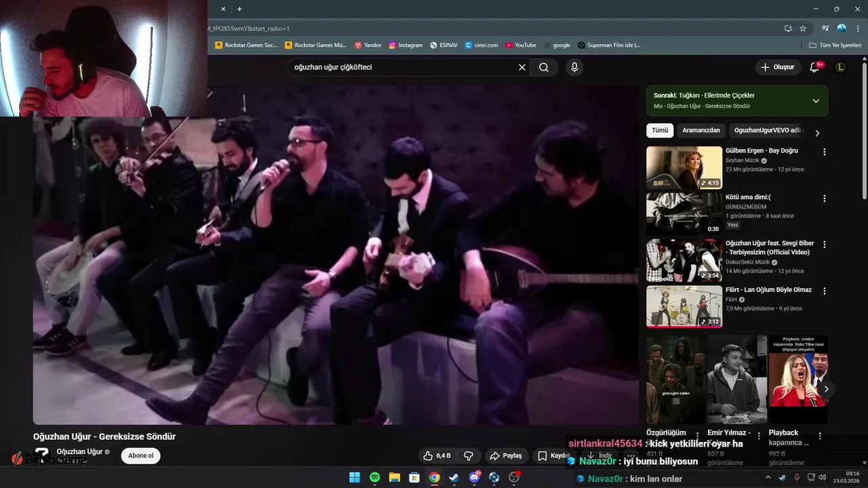The image size is (868, 488).
Task: Dislike the video with thumbs-down button
Action: point(468,455)
